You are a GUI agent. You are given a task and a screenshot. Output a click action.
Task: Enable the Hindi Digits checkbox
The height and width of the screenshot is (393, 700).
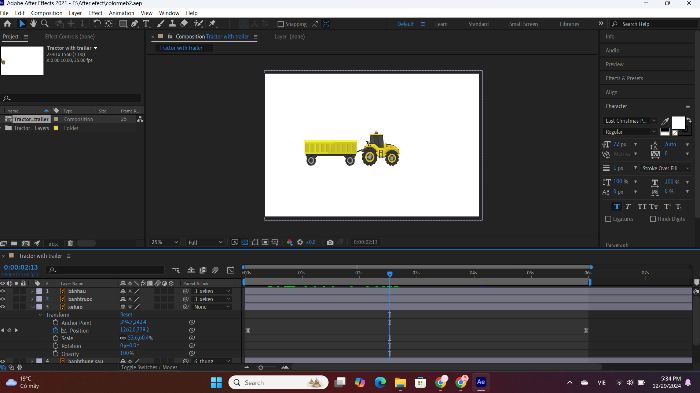pos(653,219)
